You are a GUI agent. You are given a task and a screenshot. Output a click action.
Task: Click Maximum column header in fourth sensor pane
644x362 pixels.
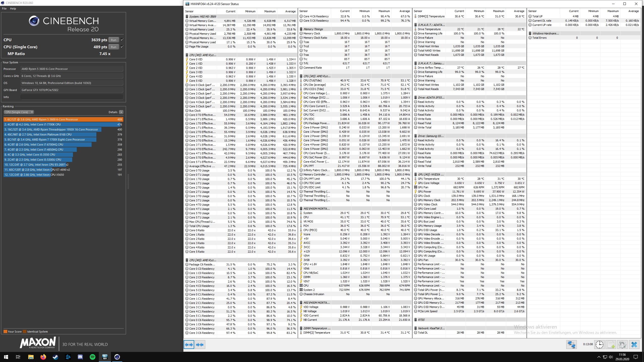tap(613, 11)
